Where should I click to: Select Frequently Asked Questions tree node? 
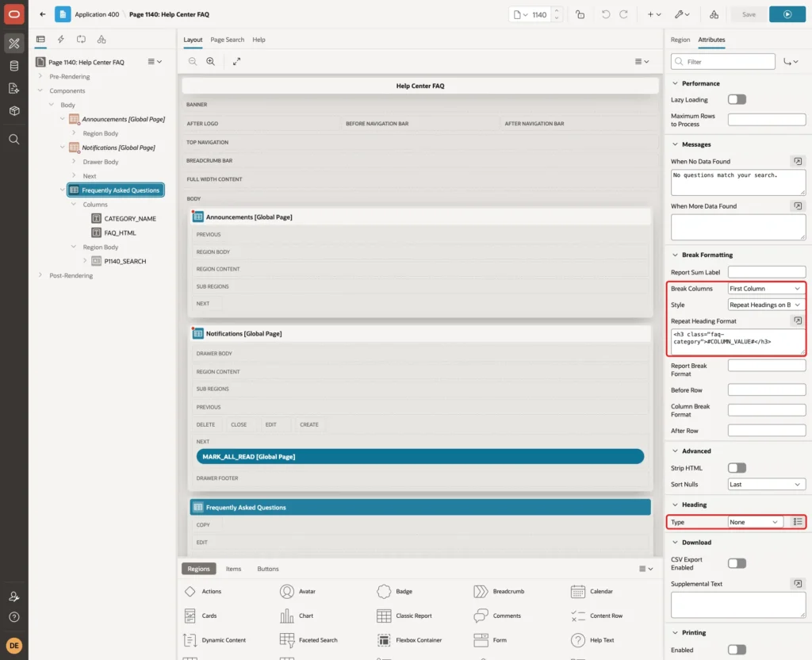tap(116, 190)
